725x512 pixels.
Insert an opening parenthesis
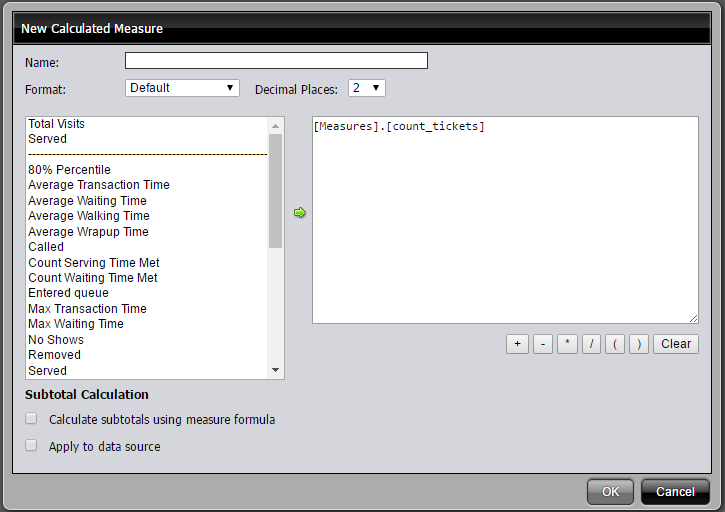click(x=616, y=343)
